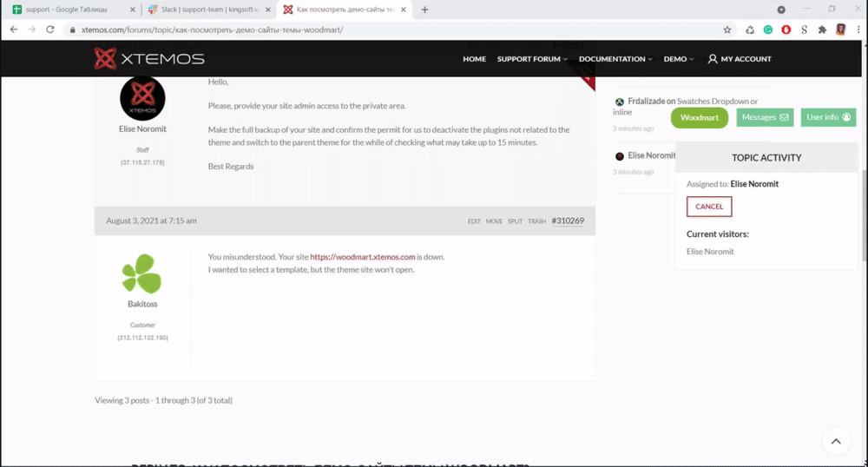Click the Chrome tab search circle icon
This screenshot has height=467, width=868.
point(781,10)
